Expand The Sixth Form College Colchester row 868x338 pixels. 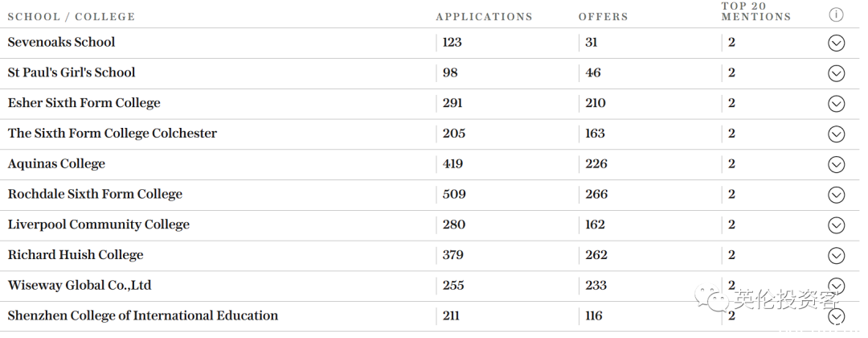point(836,134)
